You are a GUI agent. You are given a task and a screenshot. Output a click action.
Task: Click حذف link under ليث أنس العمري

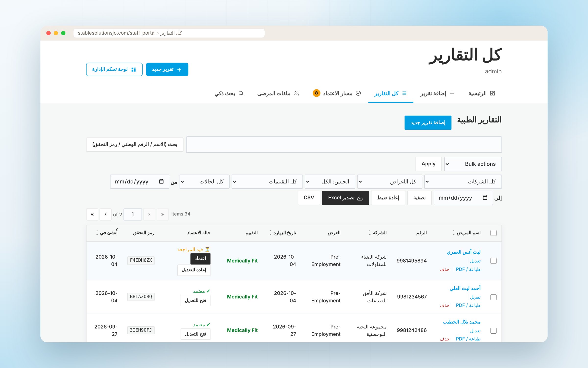coord(444,269)
